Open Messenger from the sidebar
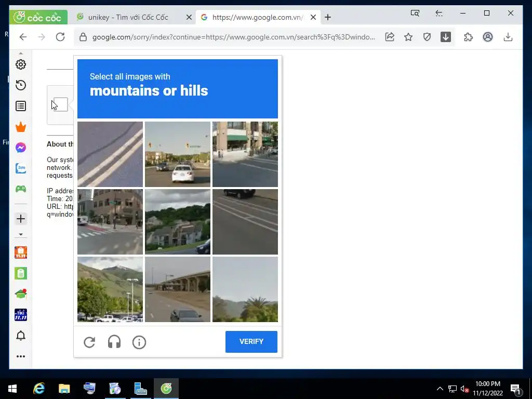 (x=21, y=148)
